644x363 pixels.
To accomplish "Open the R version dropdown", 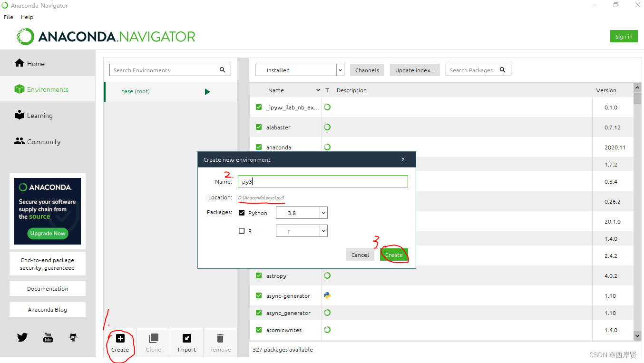I will coord(302,231).
